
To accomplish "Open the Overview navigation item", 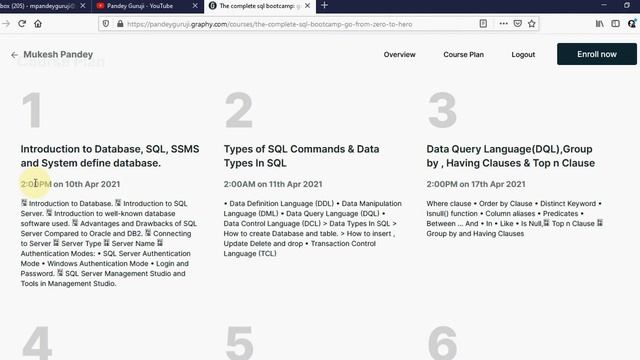I will click(399, 54).
